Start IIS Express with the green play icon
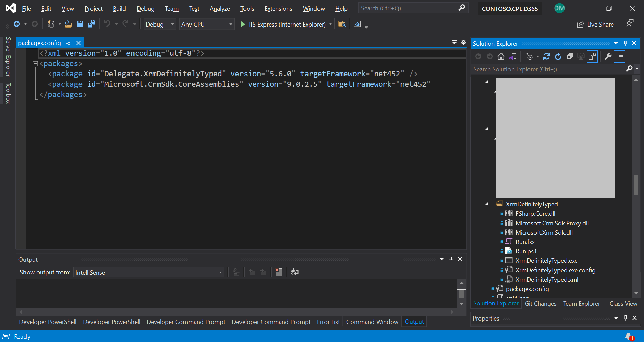Viewport: 644px width, 342px height. 243,24
